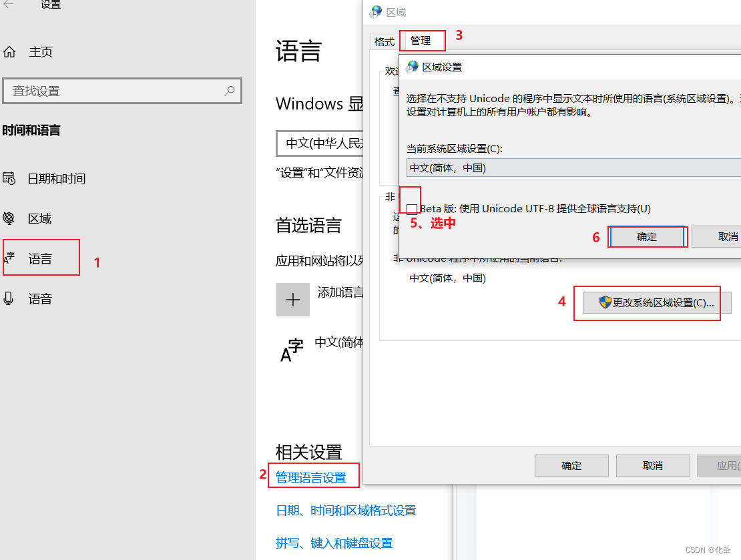Switch to the 格式 tab
The height and width of the screenshot is (560, 741).
click(x=384, y=41)
